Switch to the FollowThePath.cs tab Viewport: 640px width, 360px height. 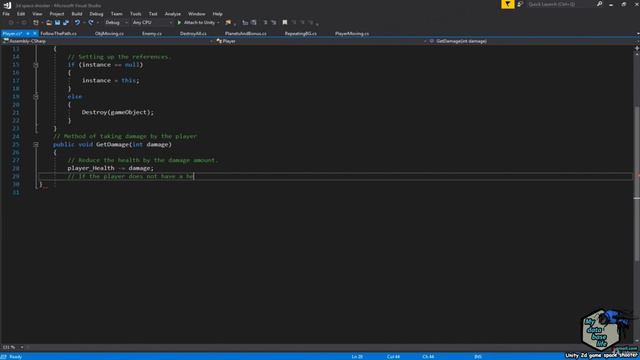58,33
